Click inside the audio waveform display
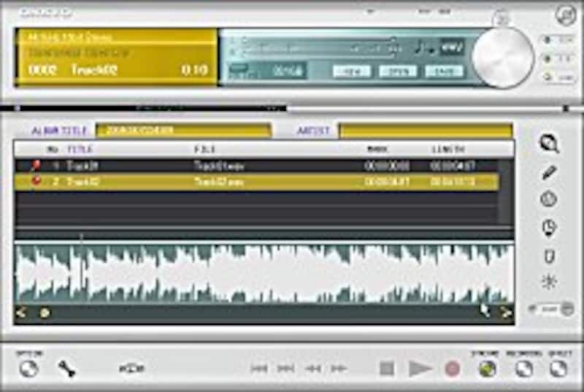The height and width of the screenshot is (392, 584). pos(264,273)
